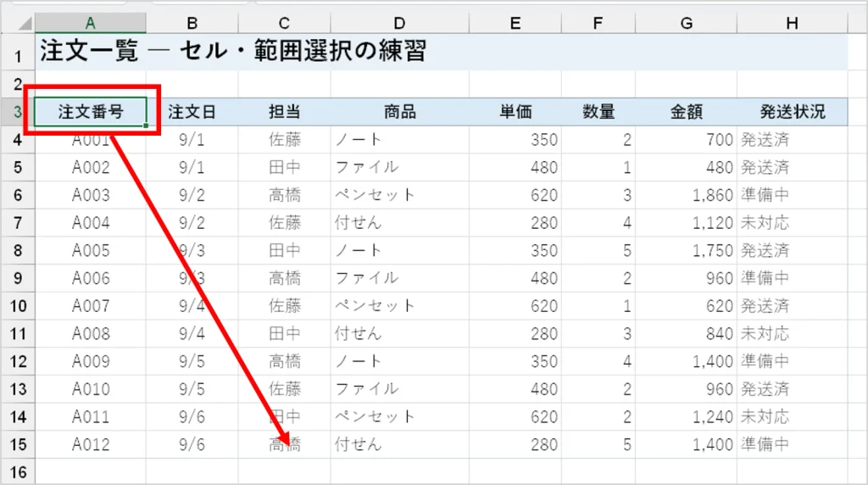This screenshot has width=868, height=485.
Task: Click the select-all corner triangle
Action: [x=25, y=23]
